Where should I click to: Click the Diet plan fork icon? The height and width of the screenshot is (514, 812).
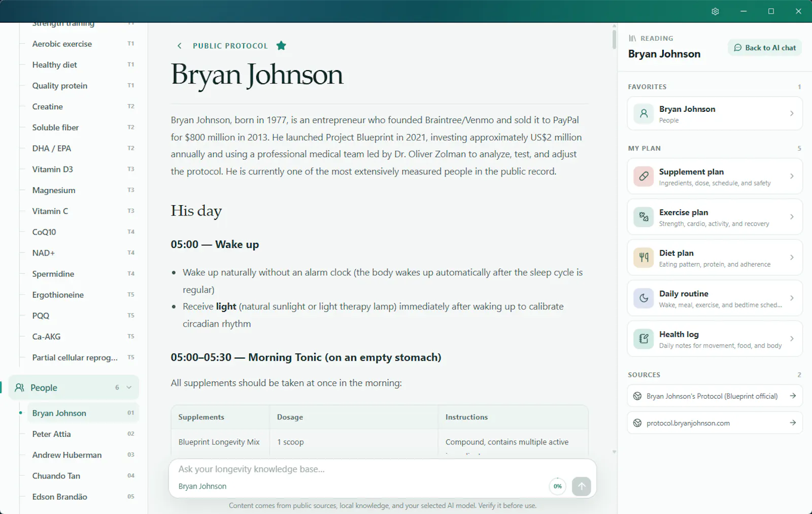coord(644,258)
